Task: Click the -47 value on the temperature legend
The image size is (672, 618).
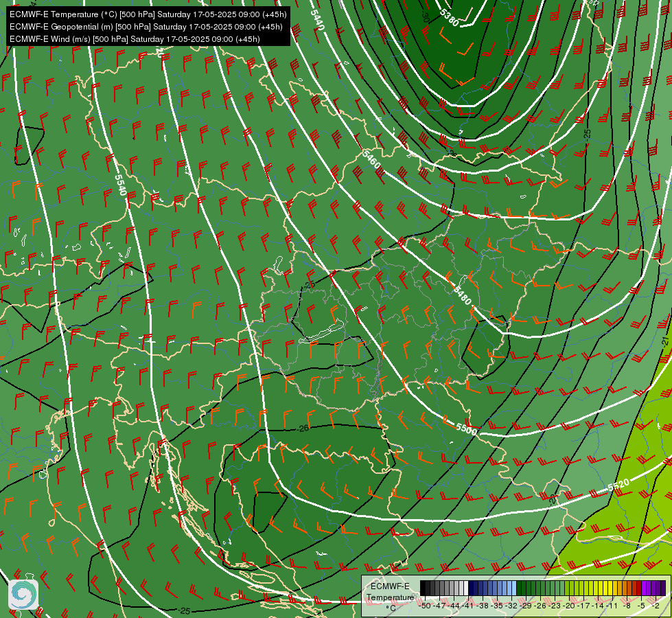Action: tap(439, 606)
